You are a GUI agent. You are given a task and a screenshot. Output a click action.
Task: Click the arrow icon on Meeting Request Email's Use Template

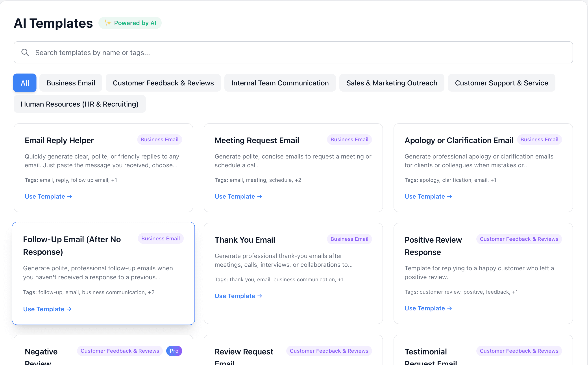click(260, 196)
